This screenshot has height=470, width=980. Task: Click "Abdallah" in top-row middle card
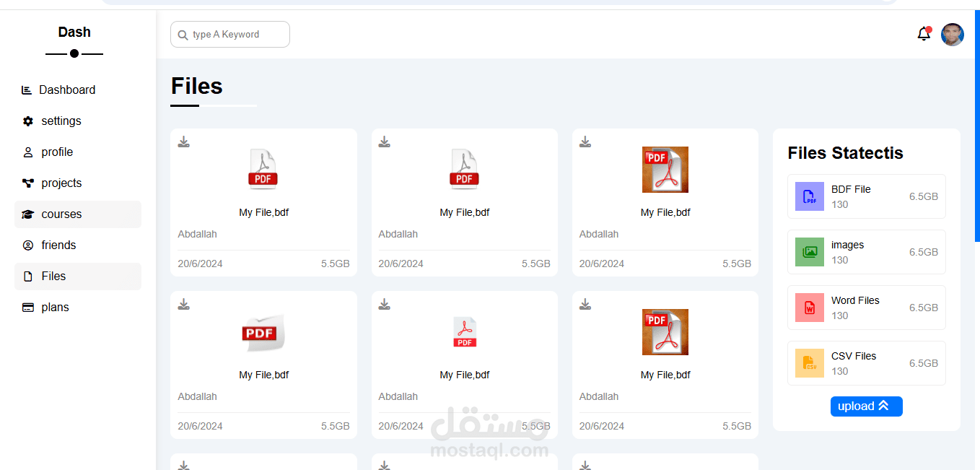pyautogui.click(x=398, y=234)
